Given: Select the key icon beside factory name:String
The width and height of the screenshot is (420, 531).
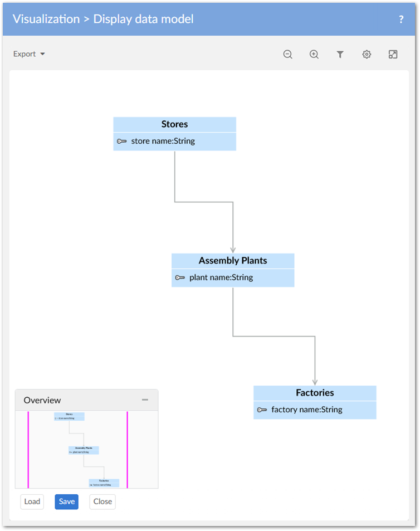Looking at the screenshot, I should coord(262,410).
